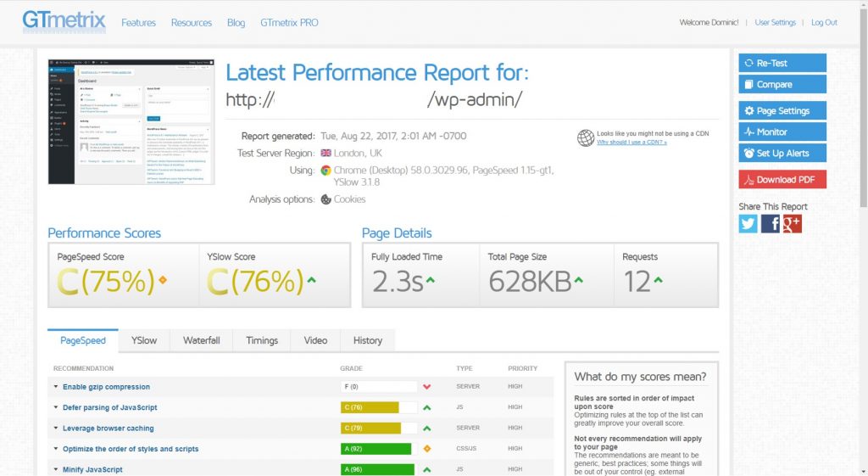The width and height of the screenshot is (868, 476).
Task: Click the PRIORITY column header
Action: click(x=522, y=368)
